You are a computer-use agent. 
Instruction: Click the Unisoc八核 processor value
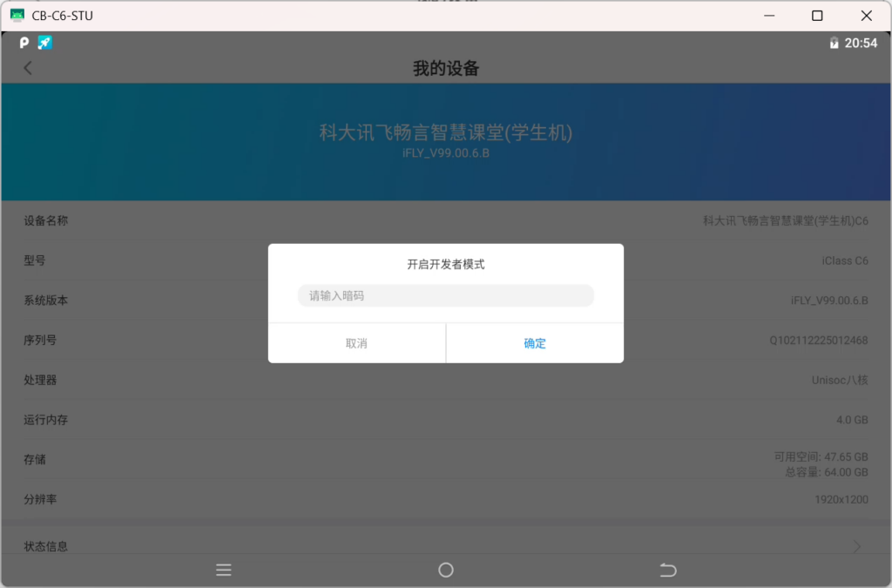point(840,380)
